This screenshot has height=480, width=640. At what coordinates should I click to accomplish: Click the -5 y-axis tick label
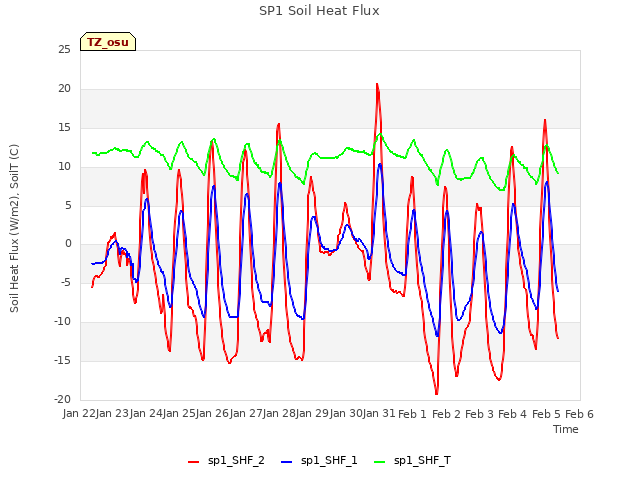(x=65, y=282)
